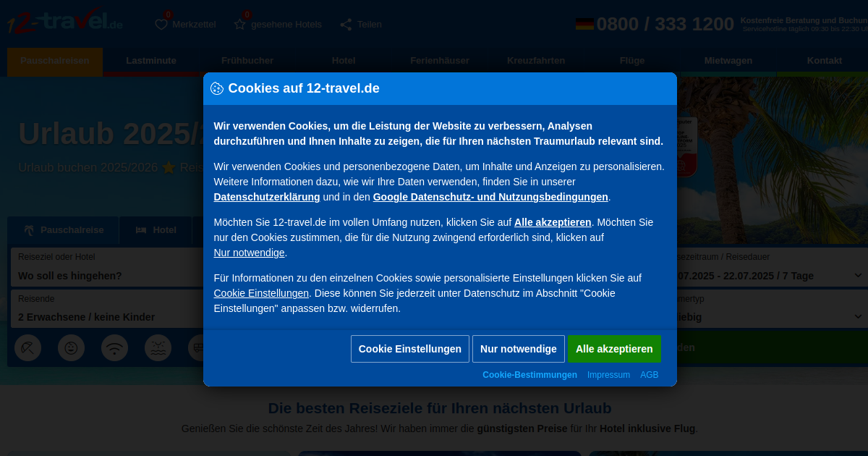This screenshot has width=868, height=456.
Task: Open the Reisende selector
Action: point(107,309)
